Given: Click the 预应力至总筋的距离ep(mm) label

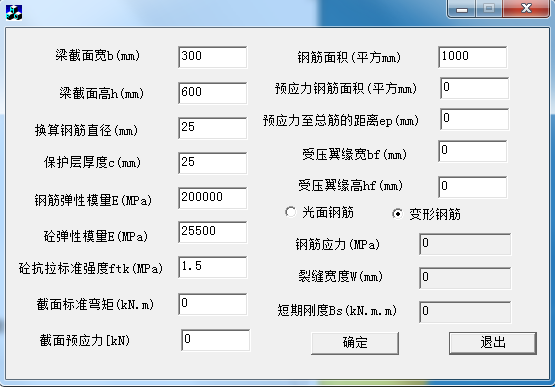Looking at the screenshot, I should (x=341, y=121).
